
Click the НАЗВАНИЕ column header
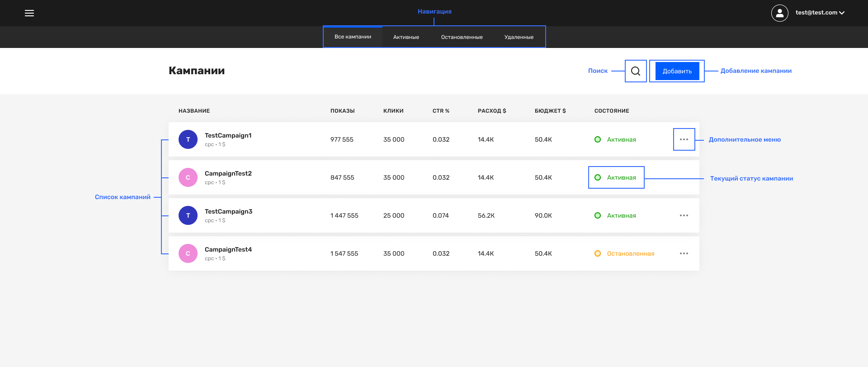194,111
